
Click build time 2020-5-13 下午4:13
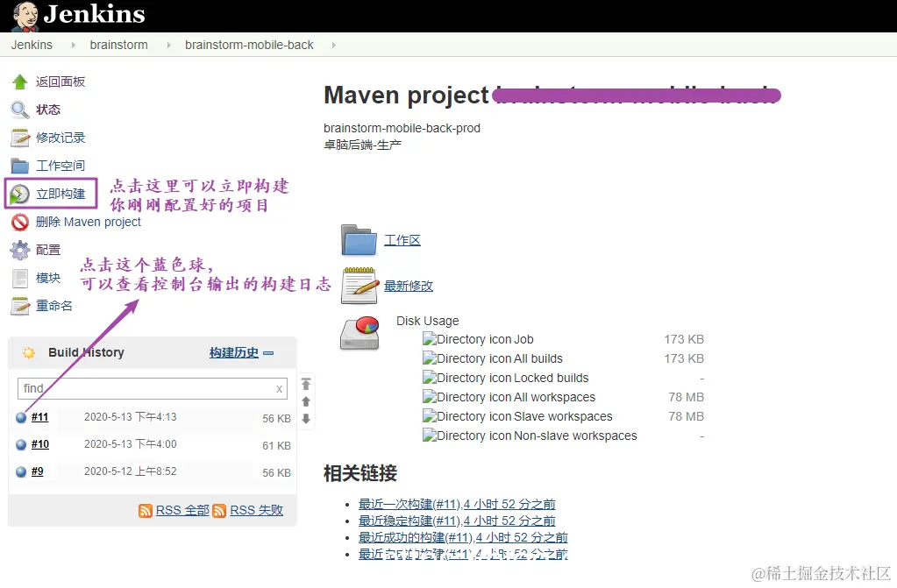coord(131,417)
